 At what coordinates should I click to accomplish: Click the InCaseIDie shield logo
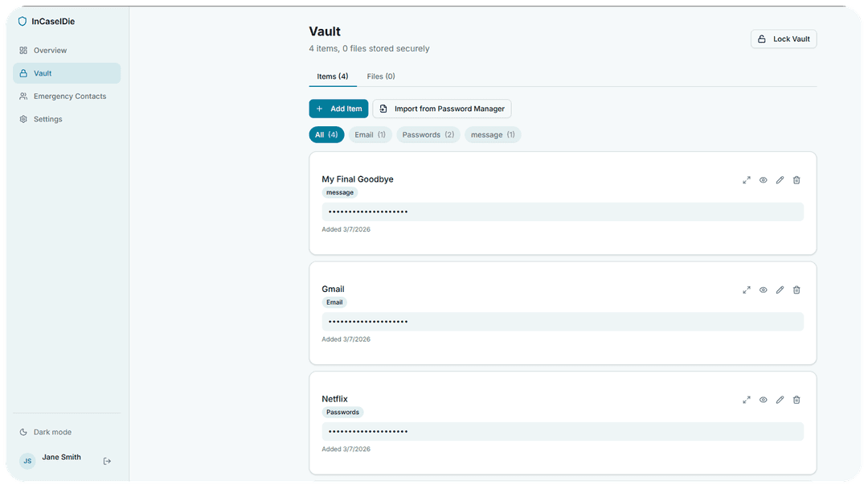(23, 22)
